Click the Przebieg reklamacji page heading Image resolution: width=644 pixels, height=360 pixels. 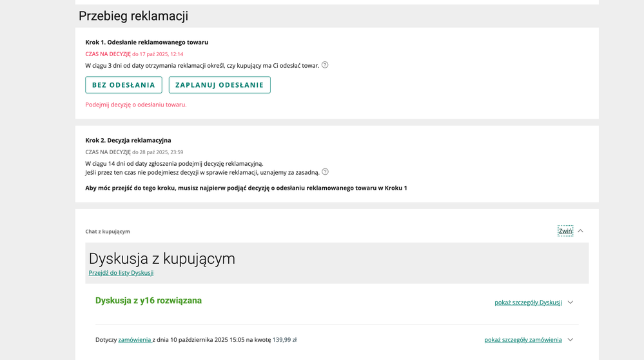click(133, 16)
